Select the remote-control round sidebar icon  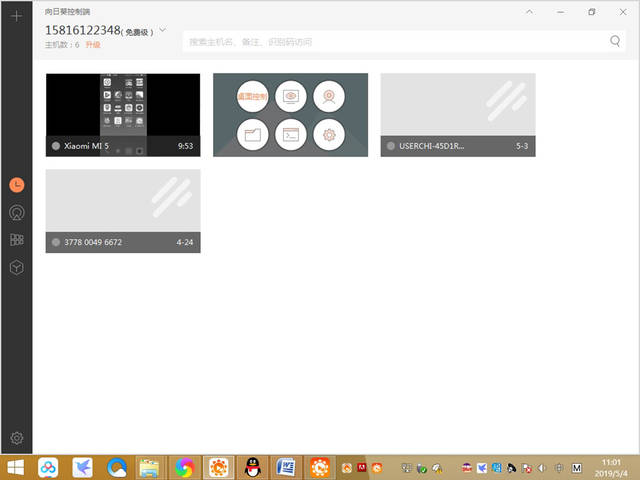click(17, 213)
